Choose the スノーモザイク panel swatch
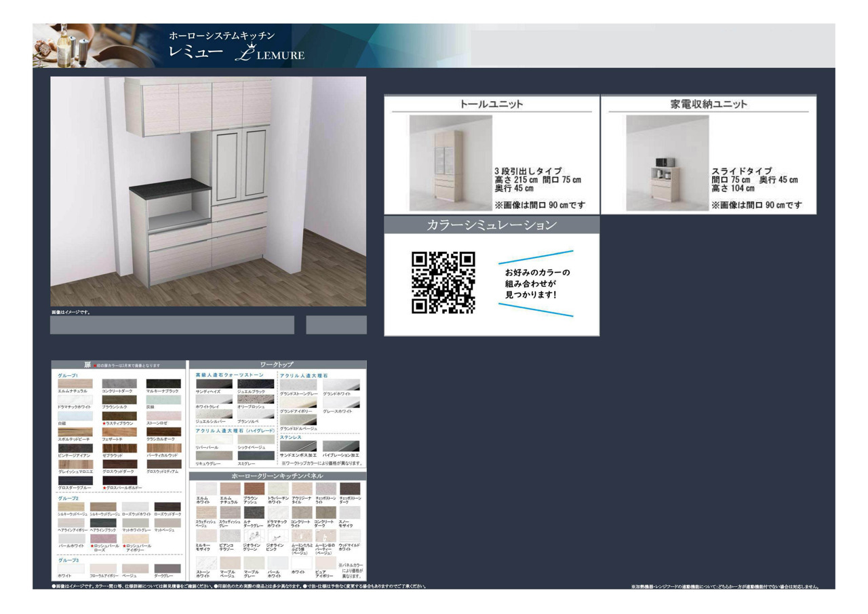Screen dimensions: 868x614 [350, 512]
